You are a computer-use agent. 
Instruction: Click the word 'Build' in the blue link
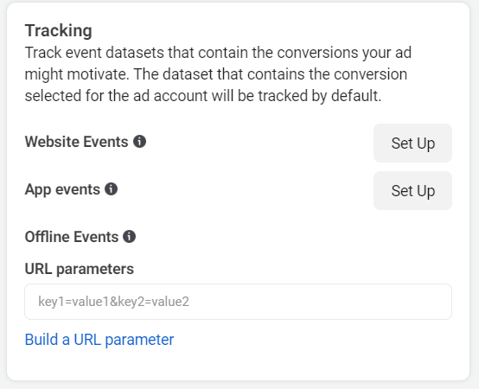click(x=42, y=340)
